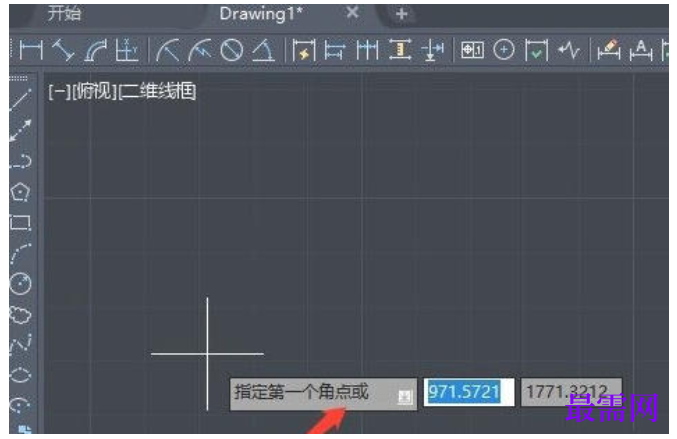The height and width of the screenshot is (439, 677).
Task: Click the X coordinate field 971.5721
Action: coord(469,392)
